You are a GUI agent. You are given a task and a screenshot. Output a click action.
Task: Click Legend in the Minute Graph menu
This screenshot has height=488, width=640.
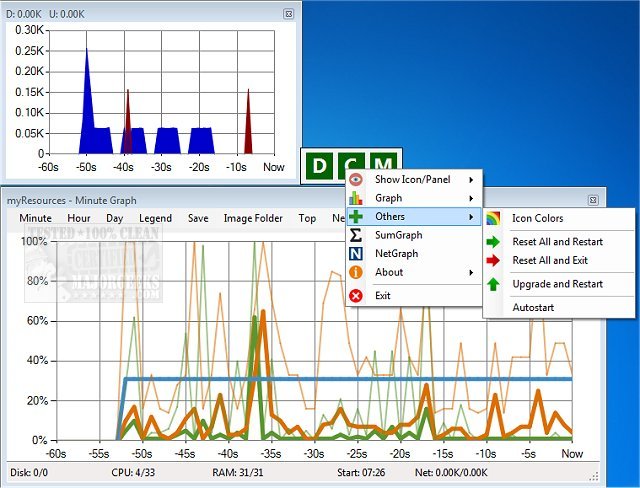pos(155,218)
